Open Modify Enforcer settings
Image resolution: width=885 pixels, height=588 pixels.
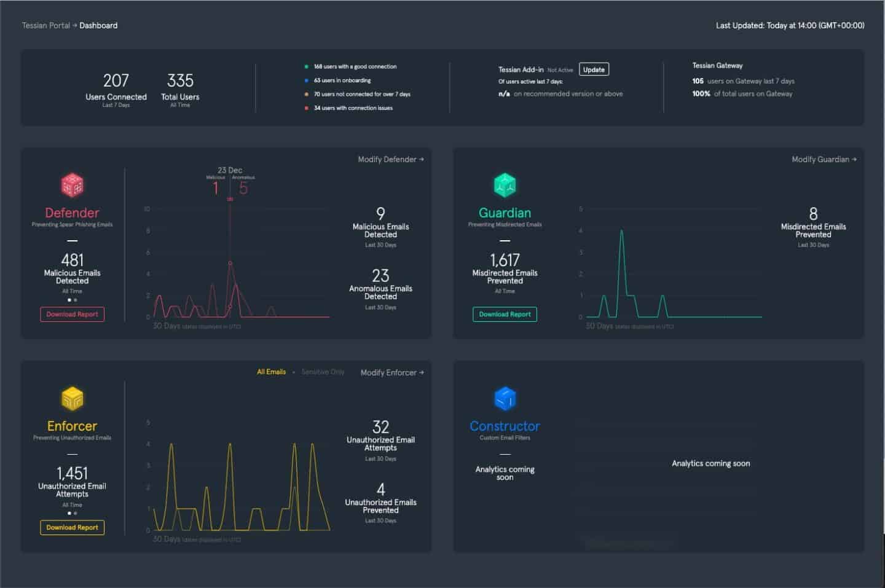[392, 372]
